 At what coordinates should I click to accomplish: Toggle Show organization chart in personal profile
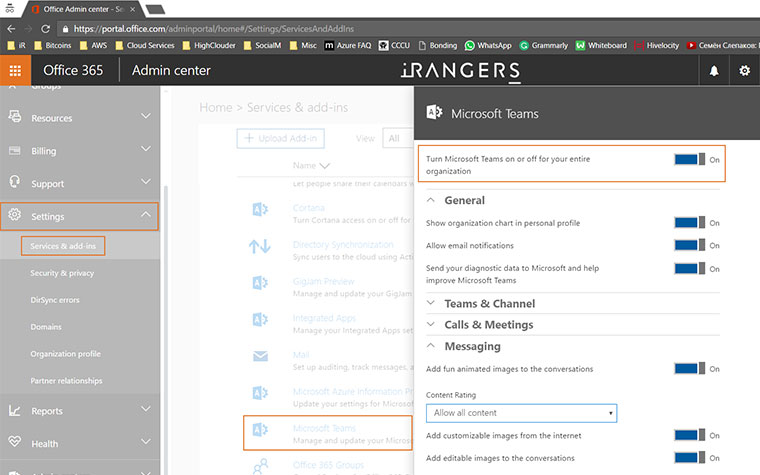coord(689,223)
